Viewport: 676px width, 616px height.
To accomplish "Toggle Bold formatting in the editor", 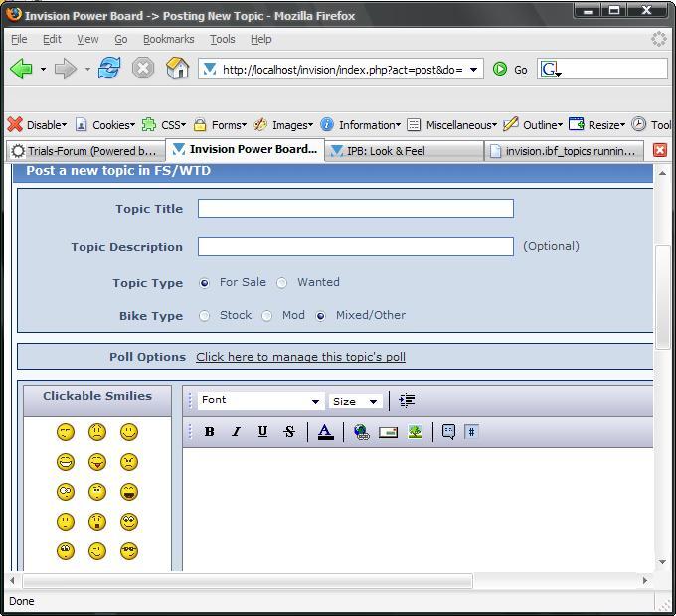I will coord(210,431).
